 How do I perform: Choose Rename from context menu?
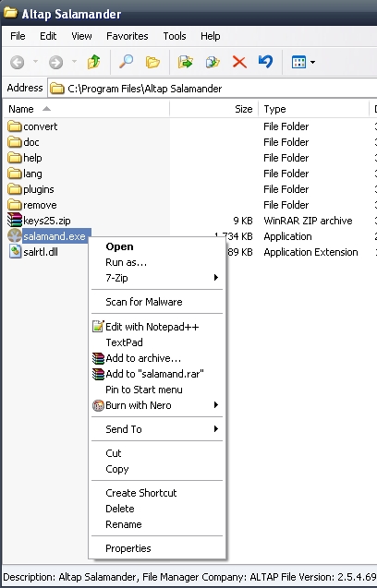click(157, 524)
